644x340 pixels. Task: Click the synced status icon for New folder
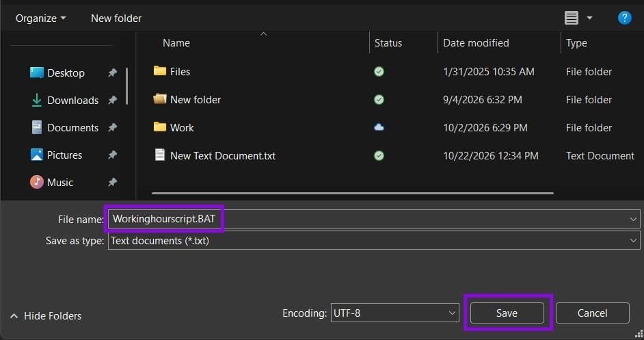coord(379,99)
